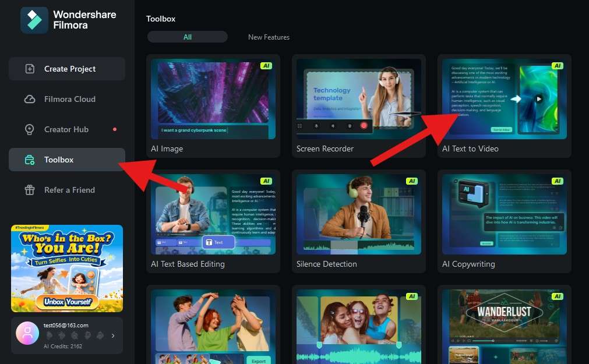Screen dimensions: 589x364
Task: Click the play icon in AI Text to Video preview
Action: [539, 99]
